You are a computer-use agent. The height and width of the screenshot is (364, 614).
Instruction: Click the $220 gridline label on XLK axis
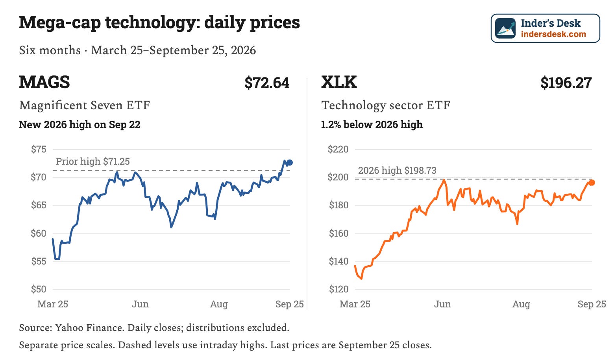point(338,149)
